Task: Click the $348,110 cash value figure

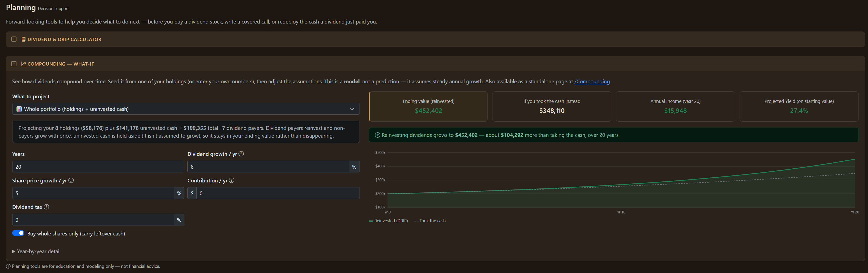Action: click(552, 111)
